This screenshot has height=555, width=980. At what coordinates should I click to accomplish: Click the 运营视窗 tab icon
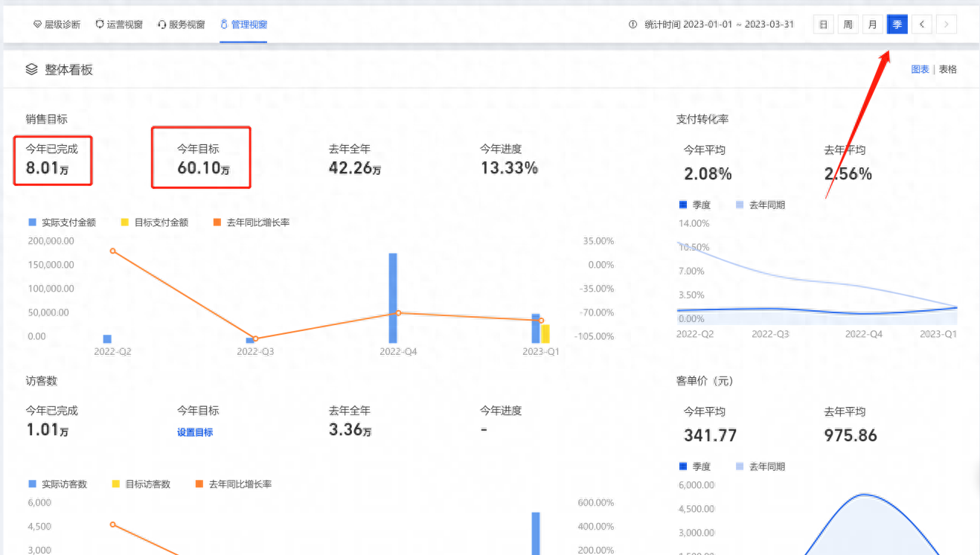(x=100, y=25)
